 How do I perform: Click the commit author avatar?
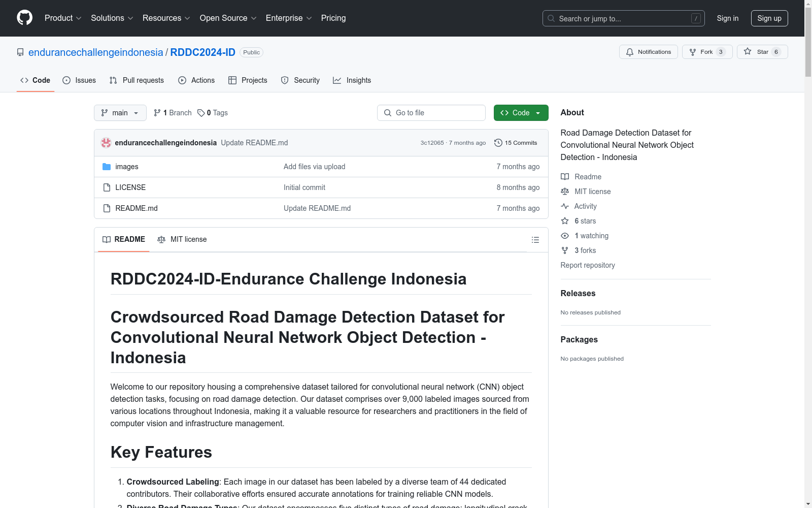click(x=106, y=143)
